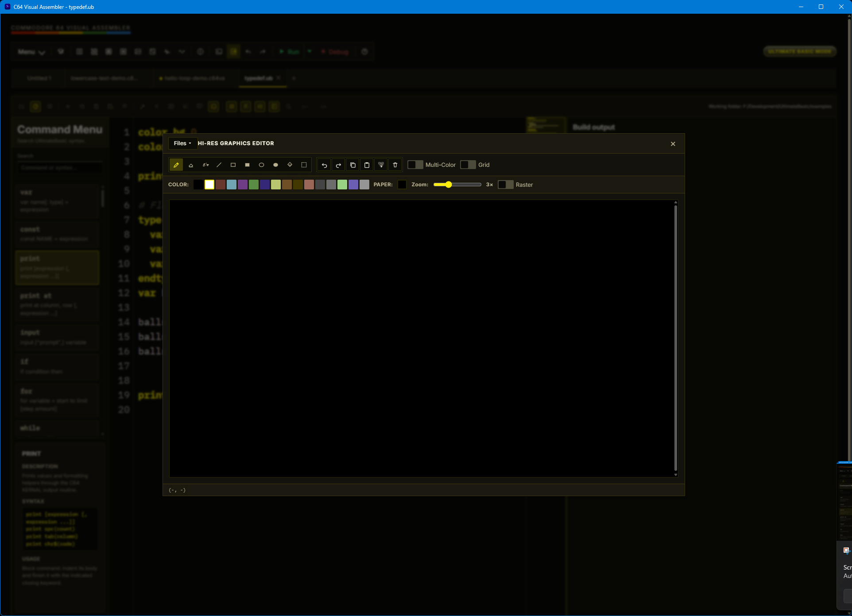Select the Pencil drawing tool
This screenshot has width=852, height=616.
tap(176, 165)
